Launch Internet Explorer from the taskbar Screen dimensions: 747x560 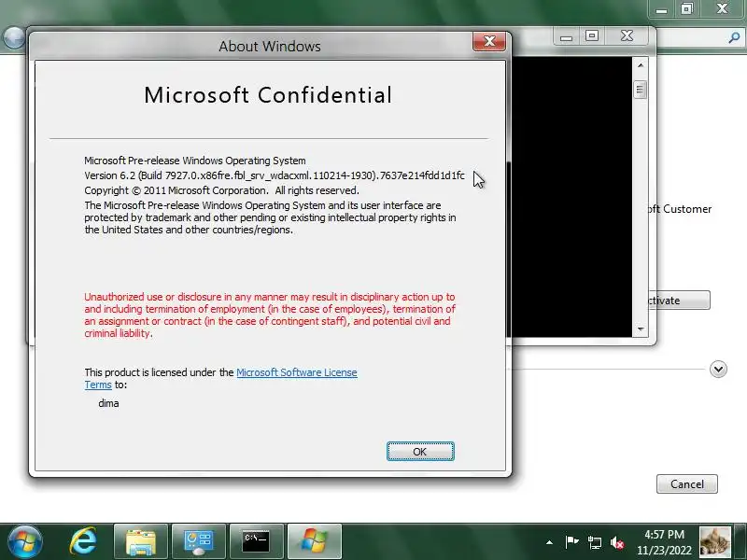(83, 542)
